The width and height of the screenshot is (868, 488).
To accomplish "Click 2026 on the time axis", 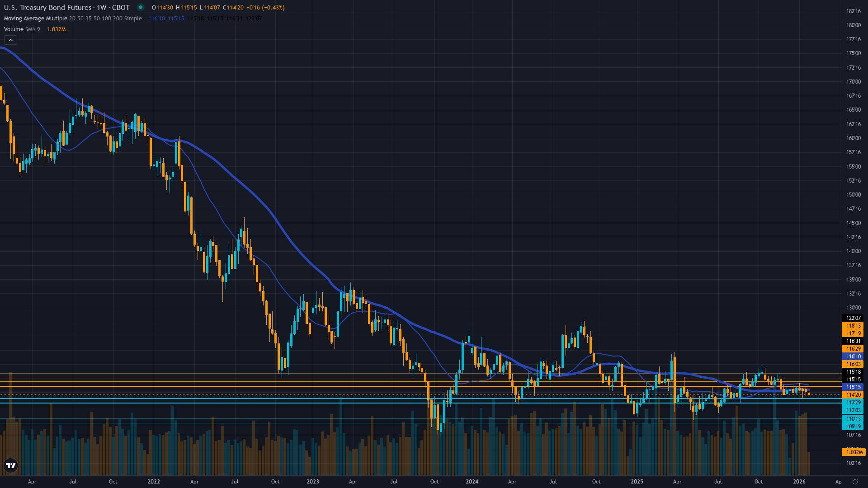I will (799, 482).
